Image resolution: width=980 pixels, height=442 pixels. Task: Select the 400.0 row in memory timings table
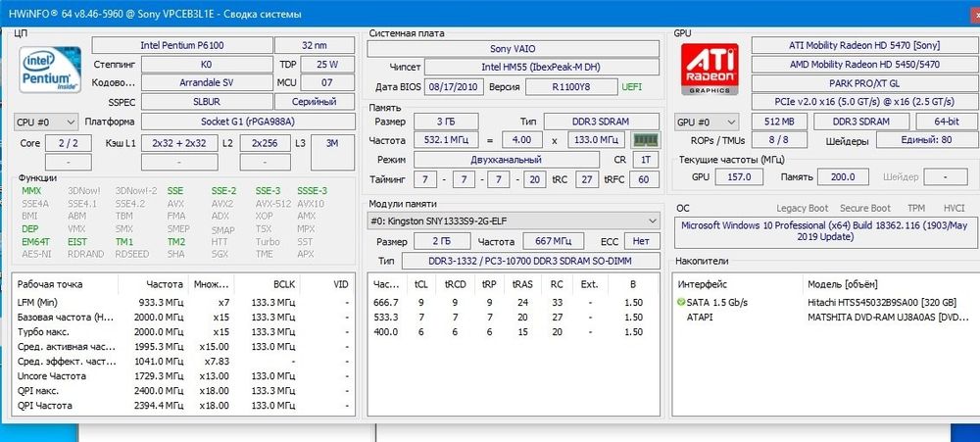tap(514, 332)
